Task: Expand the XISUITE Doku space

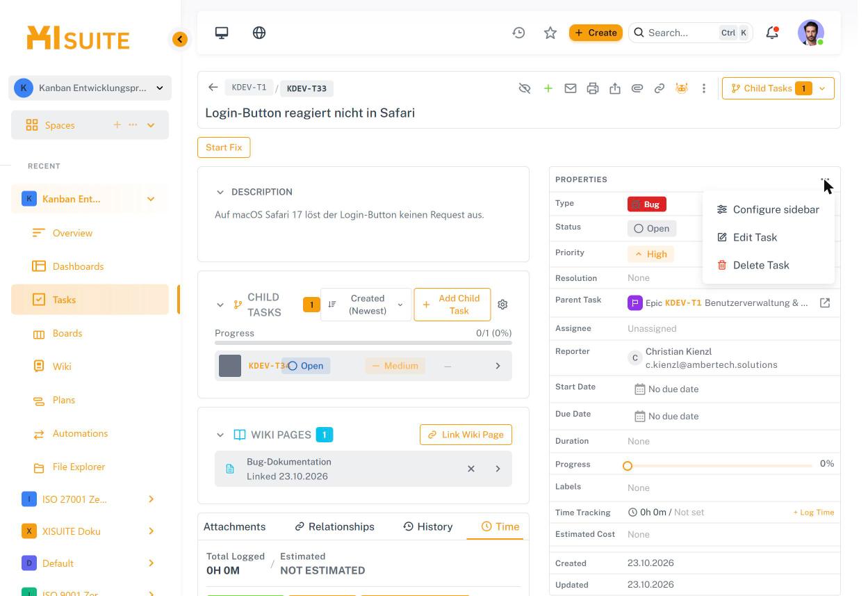Action: point(151,531)
